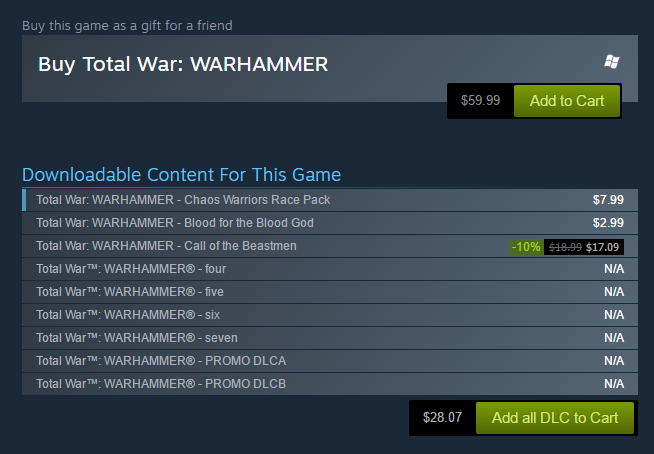
Task: Open the PROMO DLCA entry
Action: [x=330, y=361]
